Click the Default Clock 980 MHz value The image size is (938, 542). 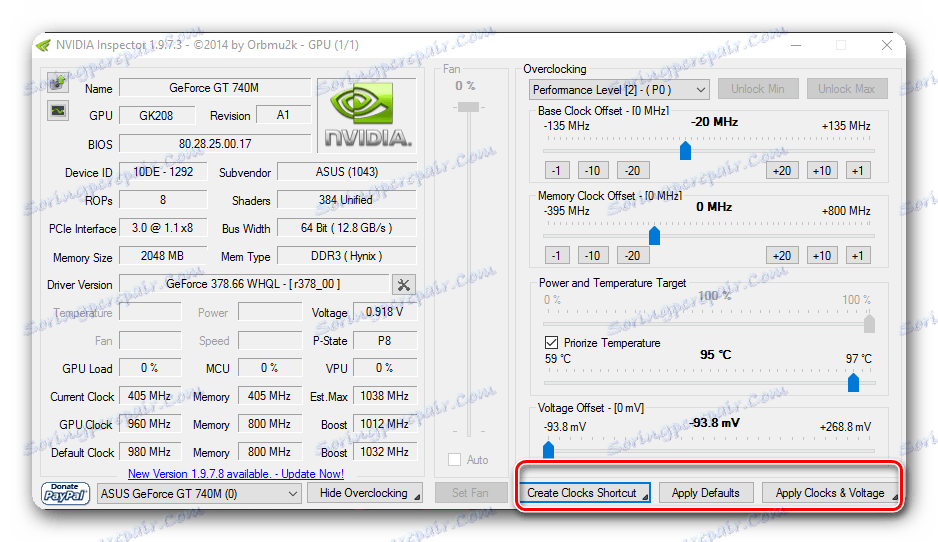click(x=150, y=452)
